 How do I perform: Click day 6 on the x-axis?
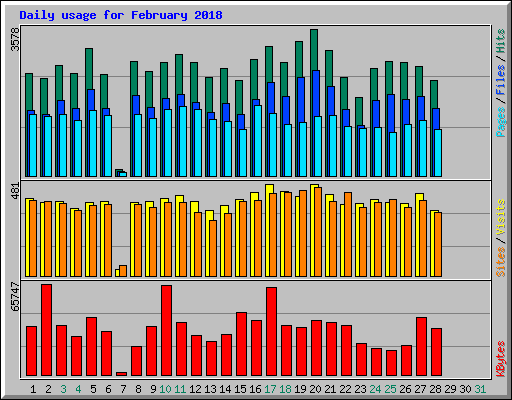108,389
